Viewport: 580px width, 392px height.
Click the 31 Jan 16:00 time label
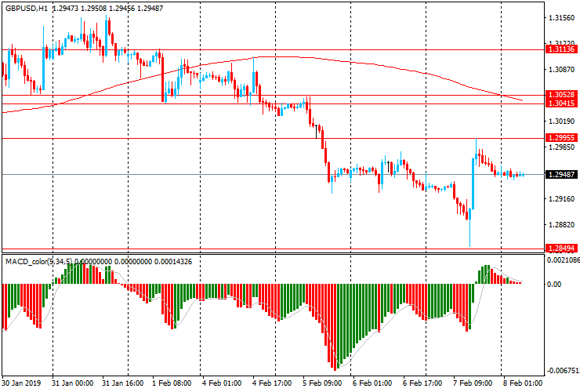(x=125, y=384)
